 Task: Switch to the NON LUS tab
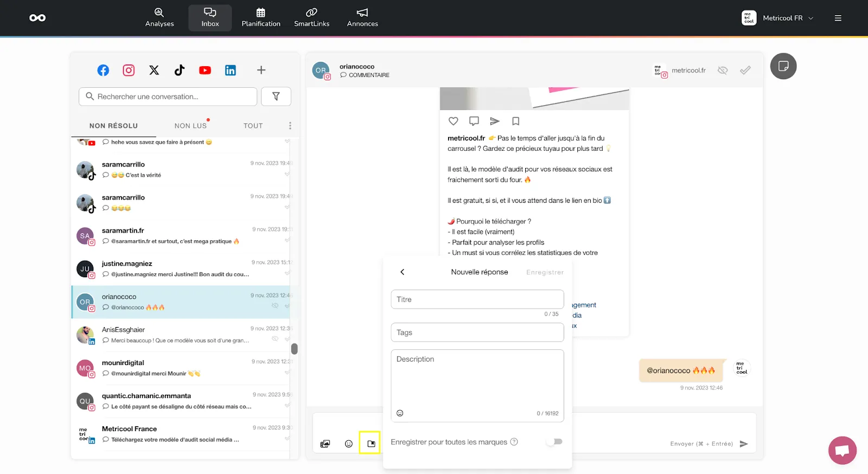tap(190, 126)
